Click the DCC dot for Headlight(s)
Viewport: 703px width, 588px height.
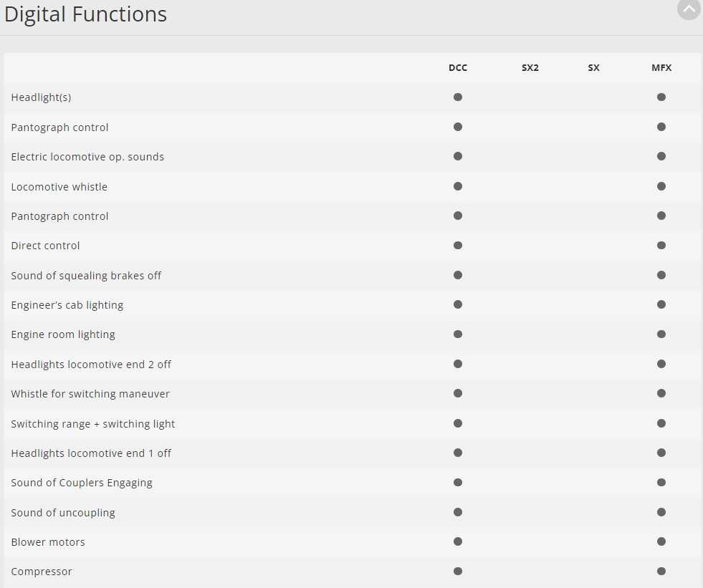tap(458, 97)
